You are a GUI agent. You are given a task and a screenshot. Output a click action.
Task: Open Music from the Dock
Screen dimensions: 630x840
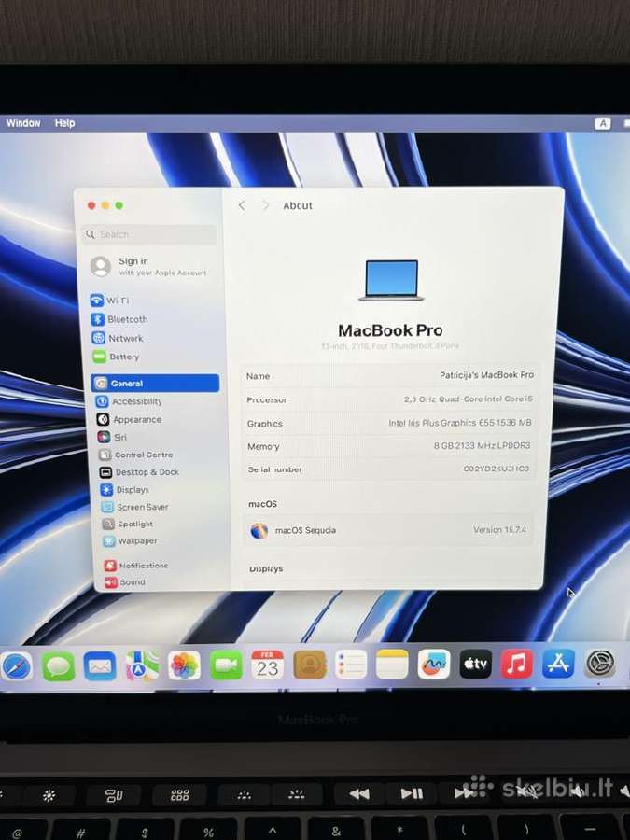point(517,664)
